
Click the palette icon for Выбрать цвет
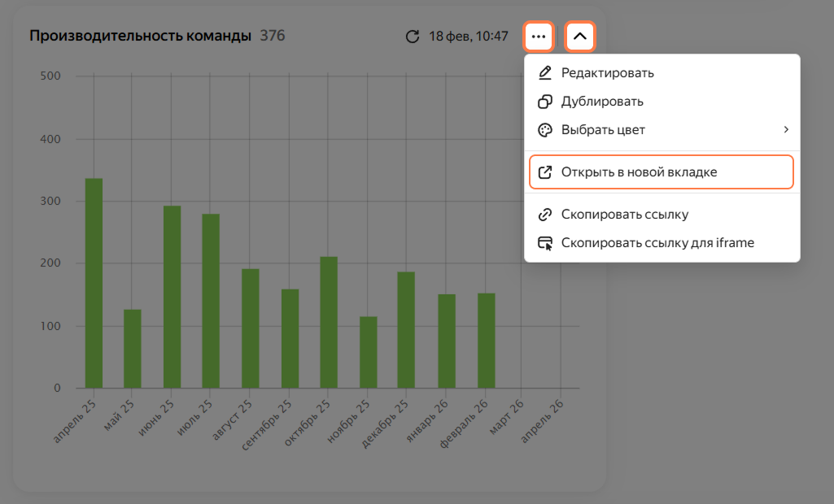545,130
